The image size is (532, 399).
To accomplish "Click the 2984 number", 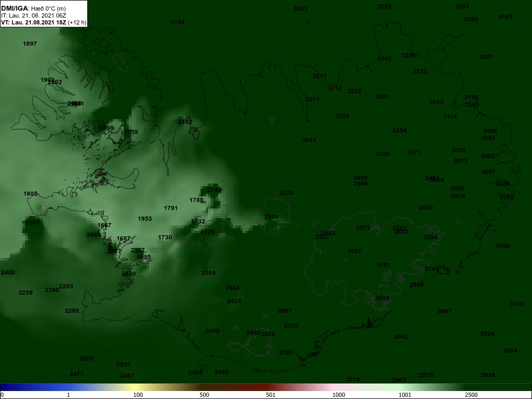I will (x=510, y=351).
